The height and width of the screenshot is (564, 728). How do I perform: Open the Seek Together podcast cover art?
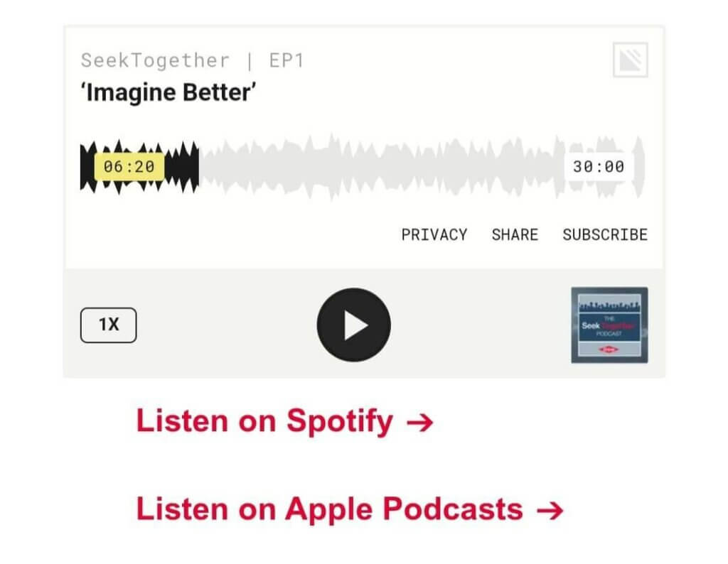609,325
